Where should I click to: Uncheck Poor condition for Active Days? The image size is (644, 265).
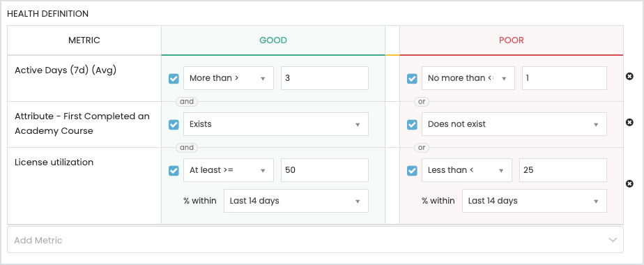pos(412,79)
